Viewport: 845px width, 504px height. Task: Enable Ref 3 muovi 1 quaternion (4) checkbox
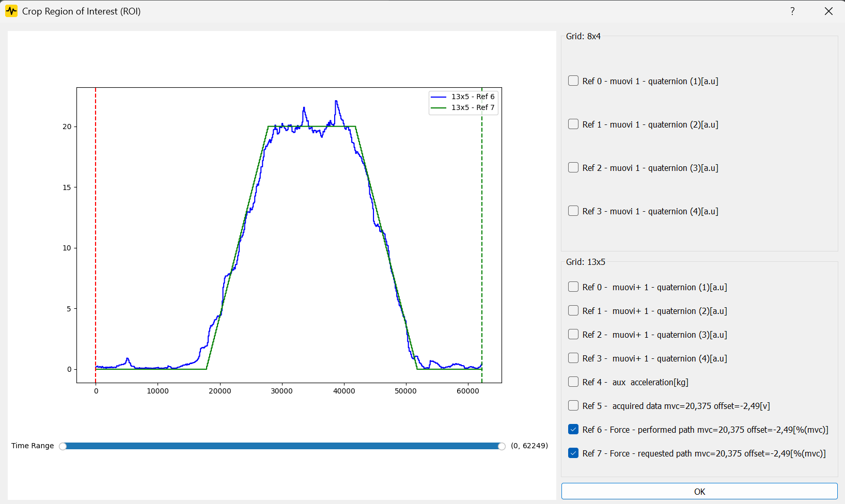click(573, 211)
